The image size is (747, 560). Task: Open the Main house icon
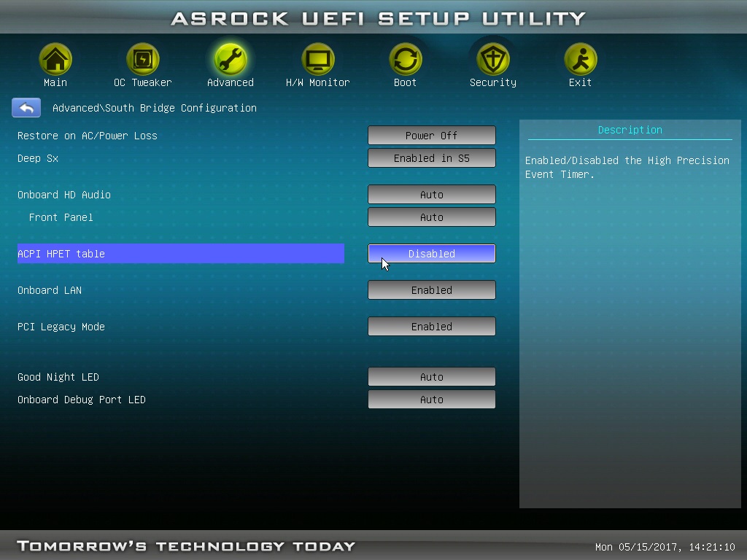[55, 59]
